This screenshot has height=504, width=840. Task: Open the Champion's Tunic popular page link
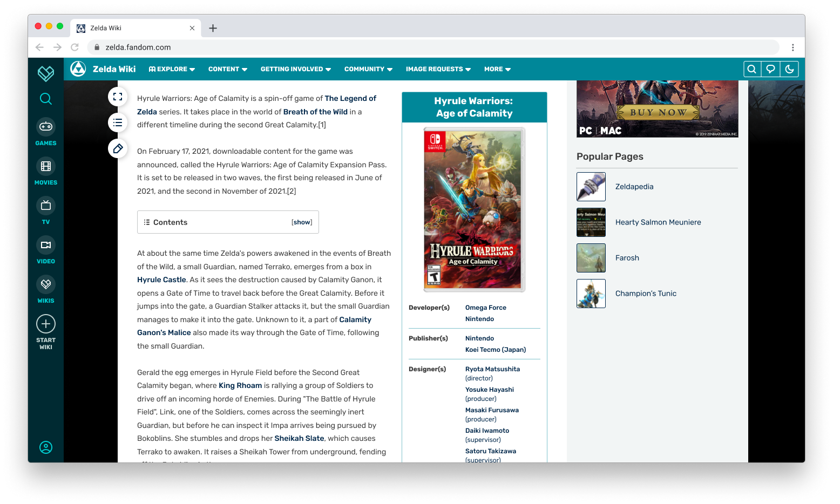point(646,294)
